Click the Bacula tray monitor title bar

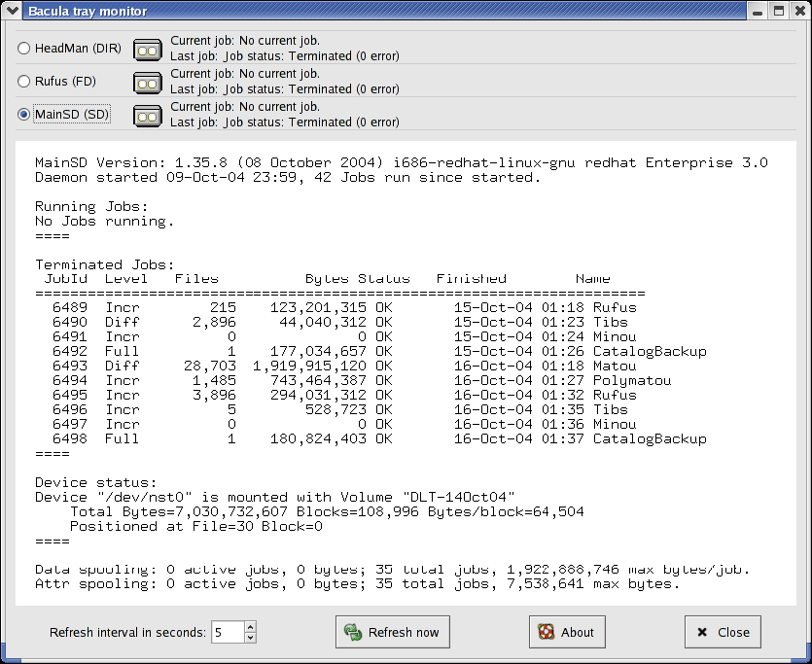[389, 11]
